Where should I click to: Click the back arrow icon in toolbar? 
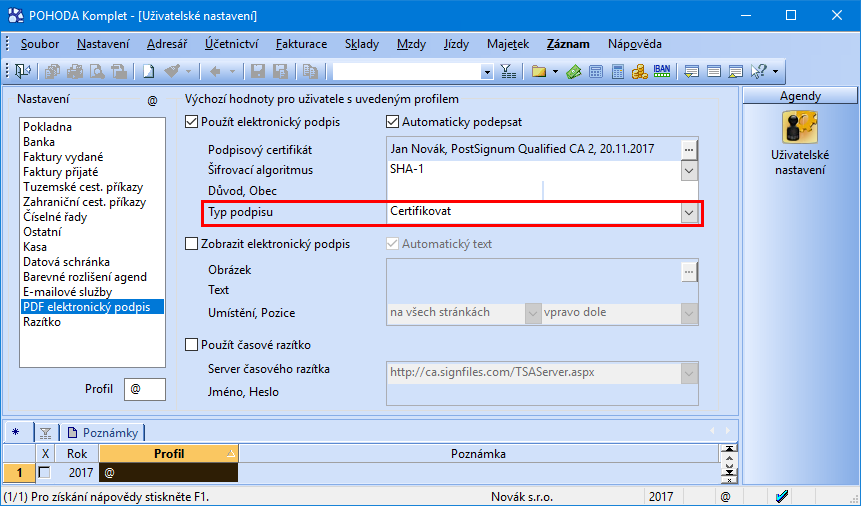coord(215,71)
